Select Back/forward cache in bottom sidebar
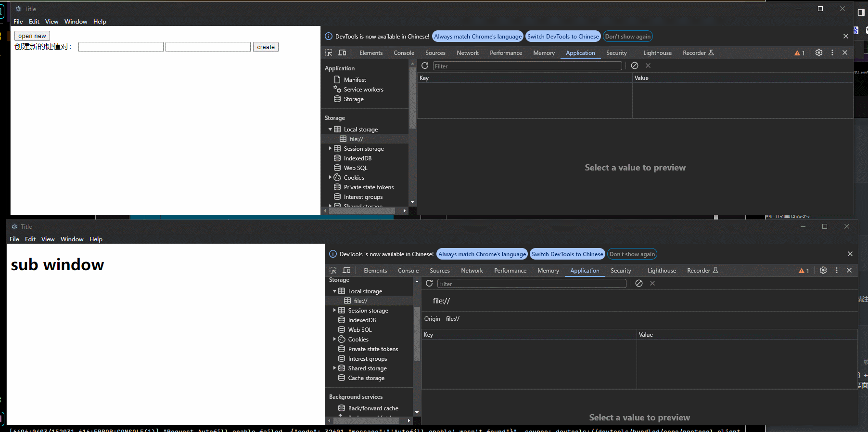This screenshot has height=432, width=868. 373,408
